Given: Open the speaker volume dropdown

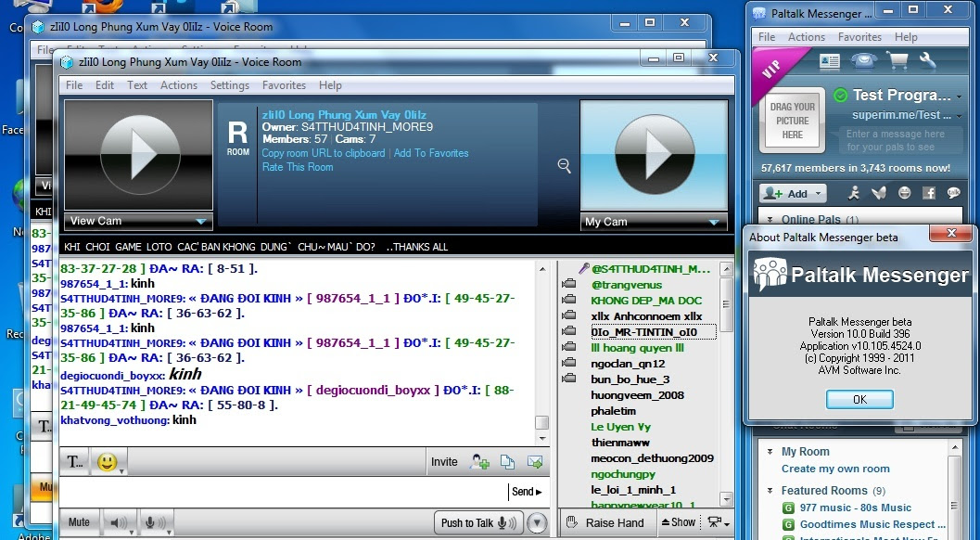Looking at the screenshot, I should point(132,532).
